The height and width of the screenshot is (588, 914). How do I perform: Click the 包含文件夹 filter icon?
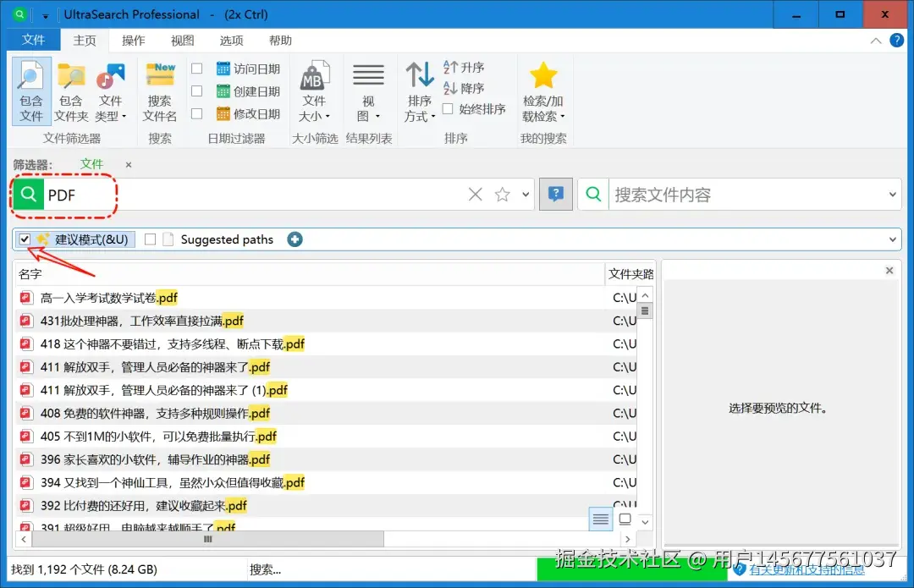71,81
